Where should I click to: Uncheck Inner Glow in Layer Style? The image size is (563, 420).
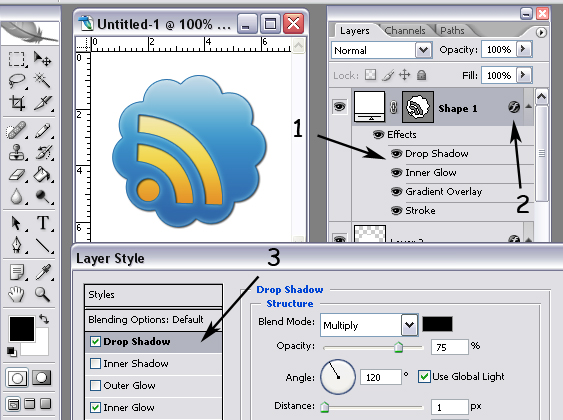coord(95,407)
